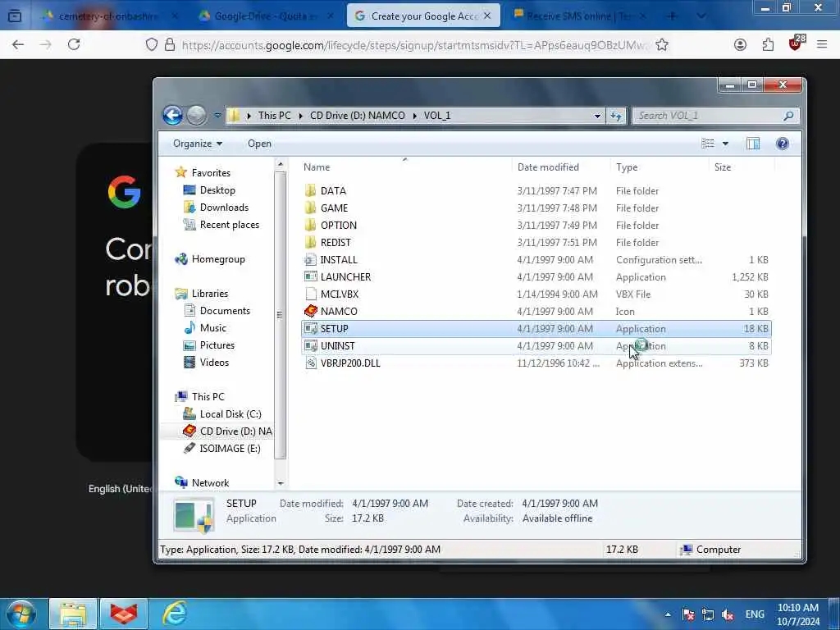Bookmark page with the star icon

[x=662, y=45]
